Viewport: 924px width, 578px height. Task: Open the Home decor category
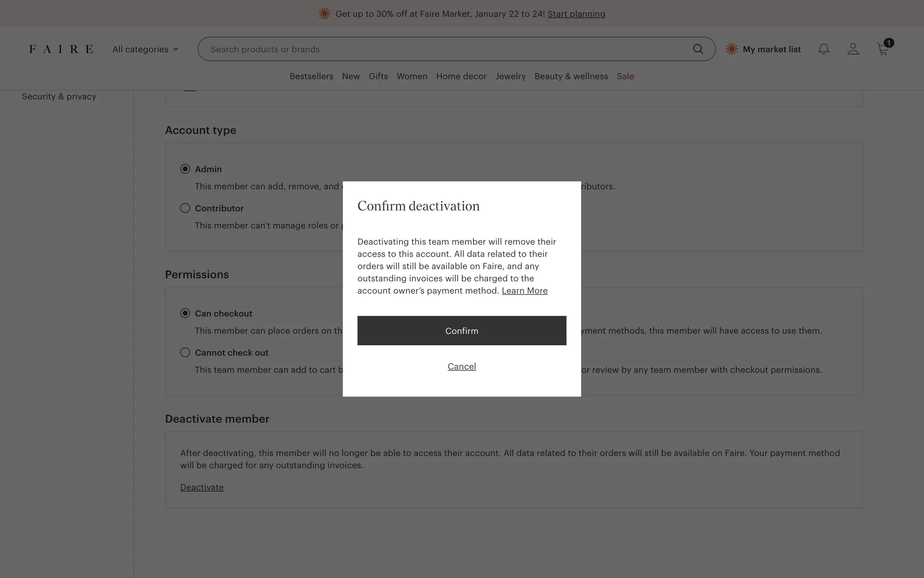coord(461,76)
